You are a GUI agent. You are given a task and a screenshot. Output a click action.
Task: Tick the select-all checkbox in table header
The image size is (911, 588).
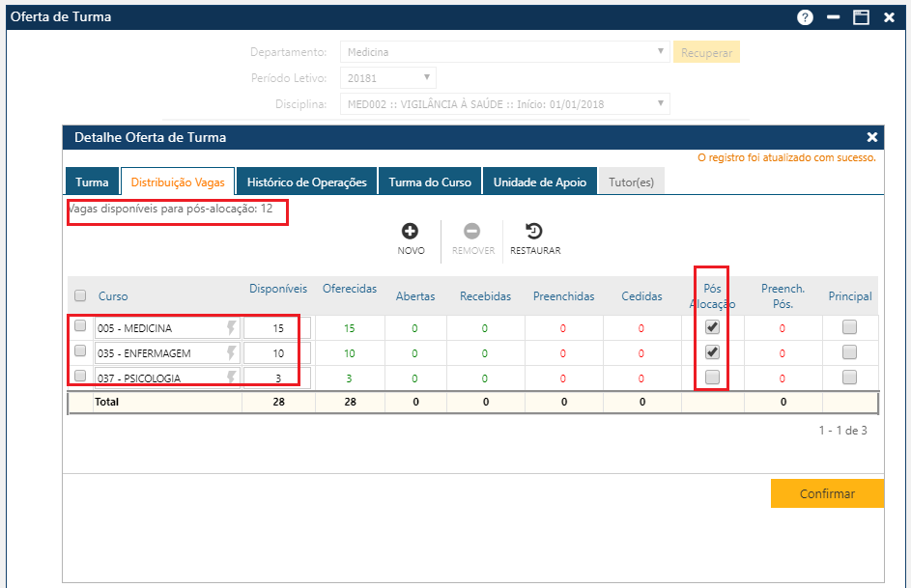(80, 296)
